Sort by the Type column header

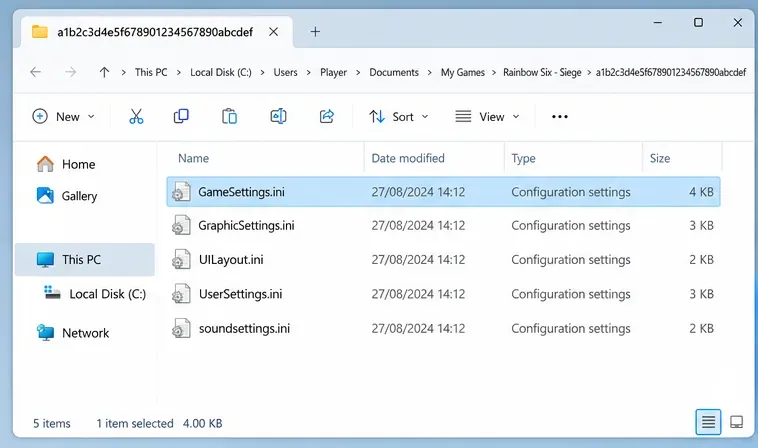point(524,159)
